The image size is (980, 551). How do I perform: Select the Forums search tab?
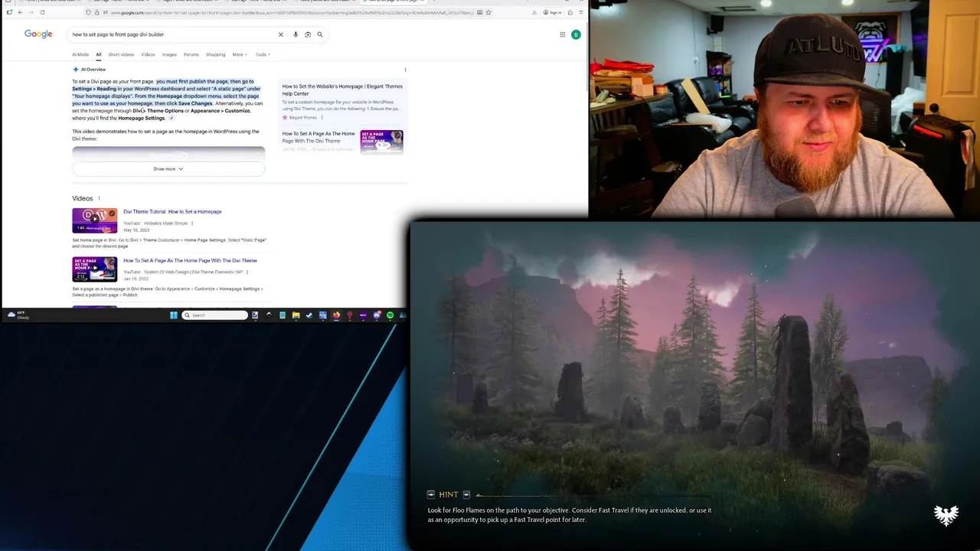(191, 54)
